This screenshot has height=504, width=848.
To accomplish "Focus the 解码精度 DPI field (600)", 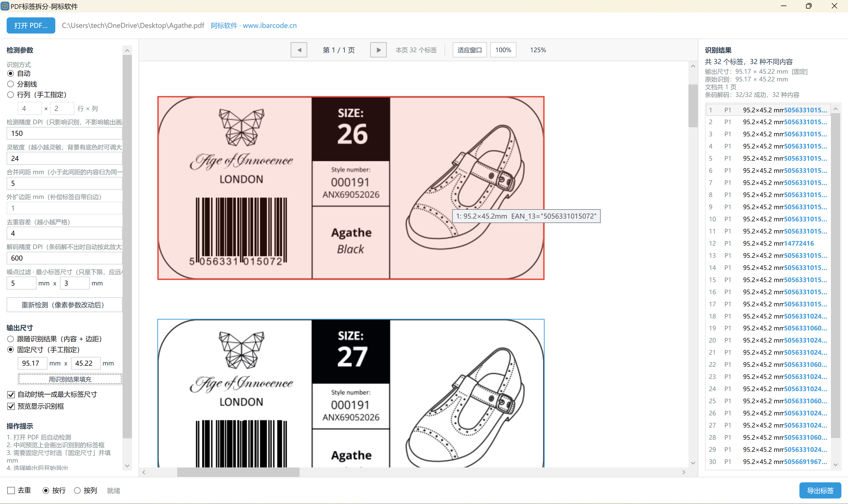I will tap(65, 258).
